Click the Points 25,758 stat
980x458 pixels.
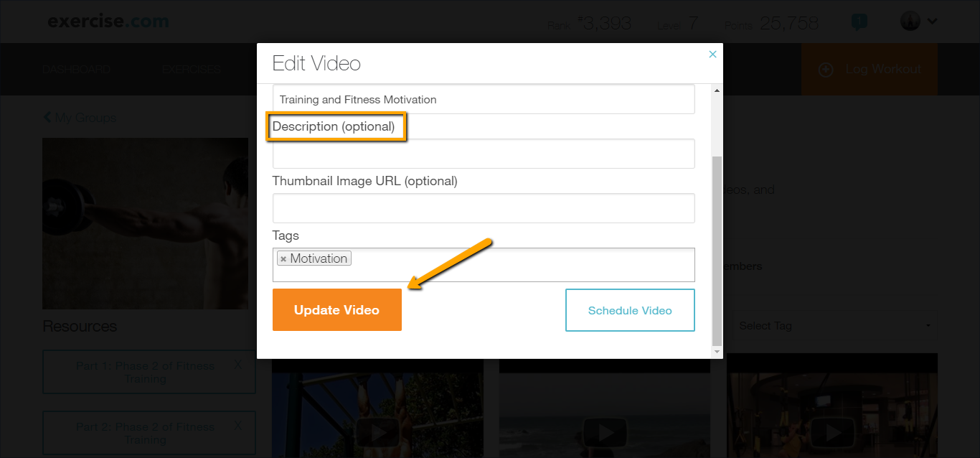click(771, 24)
